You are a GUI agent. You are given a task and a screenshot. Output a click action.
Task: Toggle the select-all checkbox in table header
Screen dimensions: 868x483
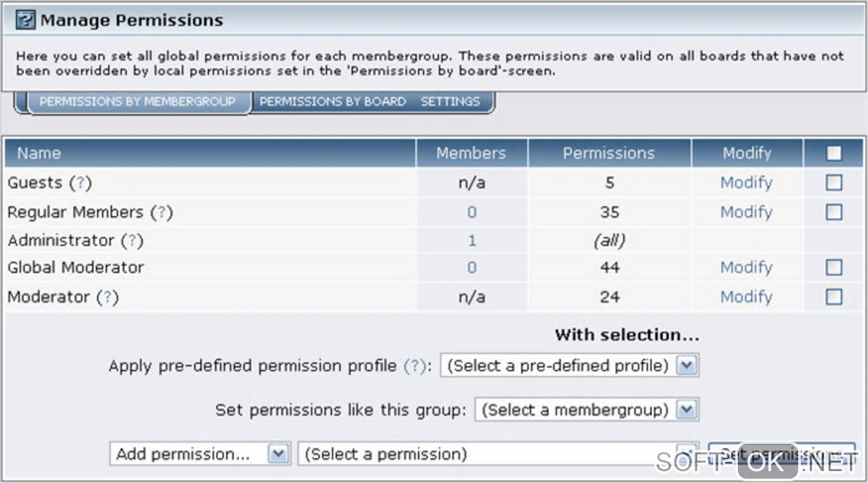[834, 154]
